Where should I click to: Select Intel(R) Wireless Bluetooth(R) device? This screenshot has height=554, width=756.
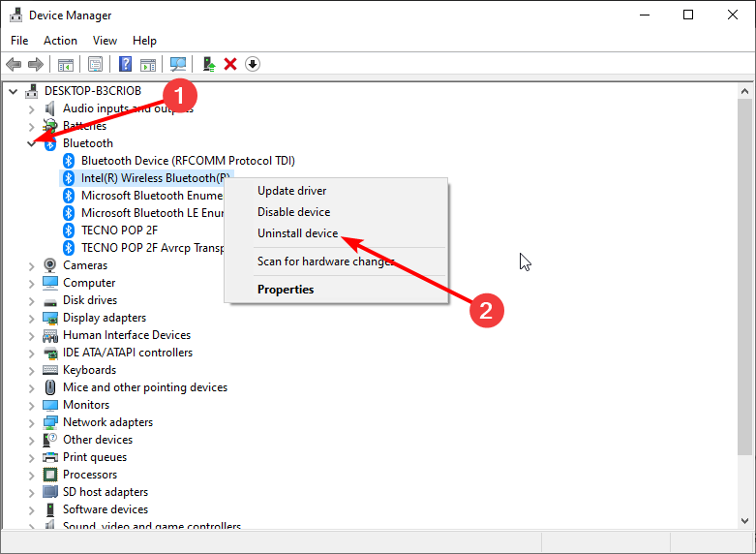154,178
